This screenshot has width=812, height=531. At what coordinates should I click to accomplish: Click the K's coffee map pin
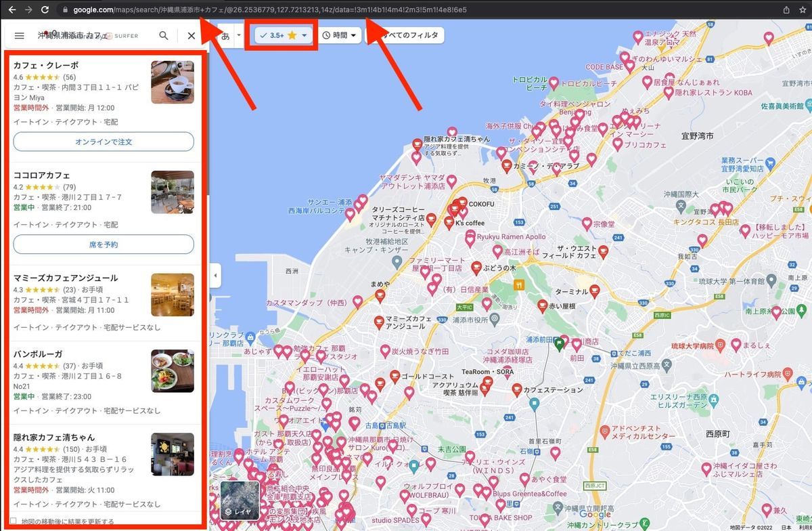click(x=449, y=222)
